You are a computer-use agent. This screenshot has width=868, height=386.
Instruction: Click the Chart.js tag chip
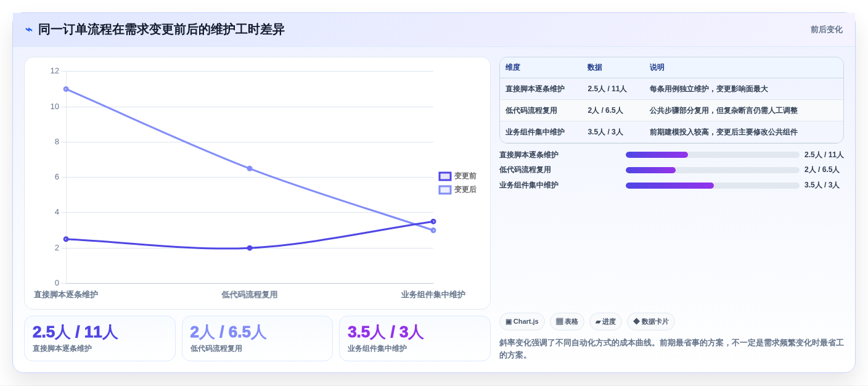[x=522, y=321]
